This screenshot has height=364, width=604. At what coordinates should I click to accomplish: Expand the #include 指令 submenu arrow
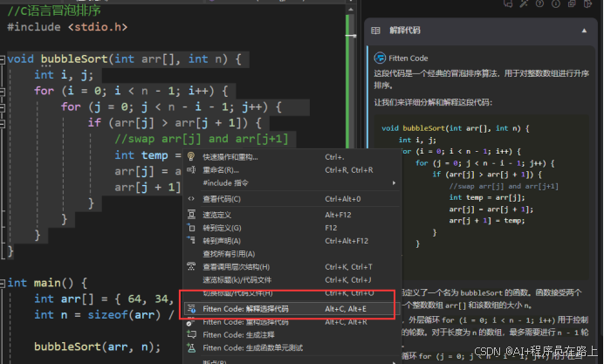394,182
